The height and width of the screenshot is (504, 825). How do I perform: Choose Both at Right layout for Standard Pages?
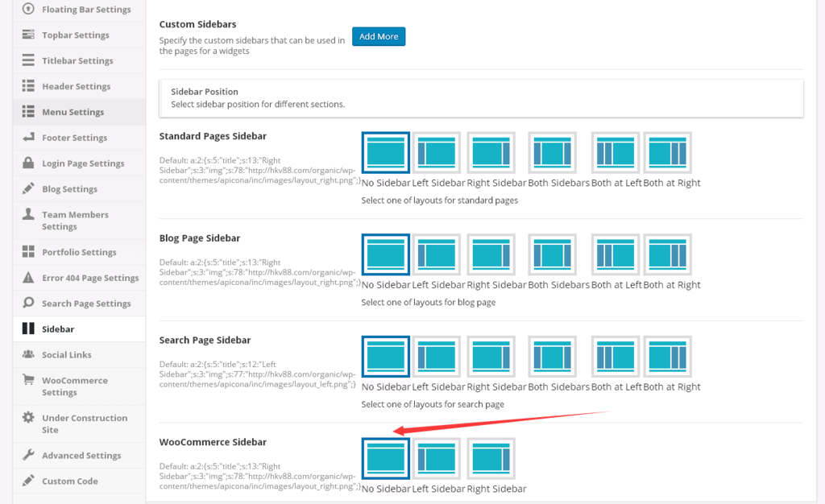(667, 153)
